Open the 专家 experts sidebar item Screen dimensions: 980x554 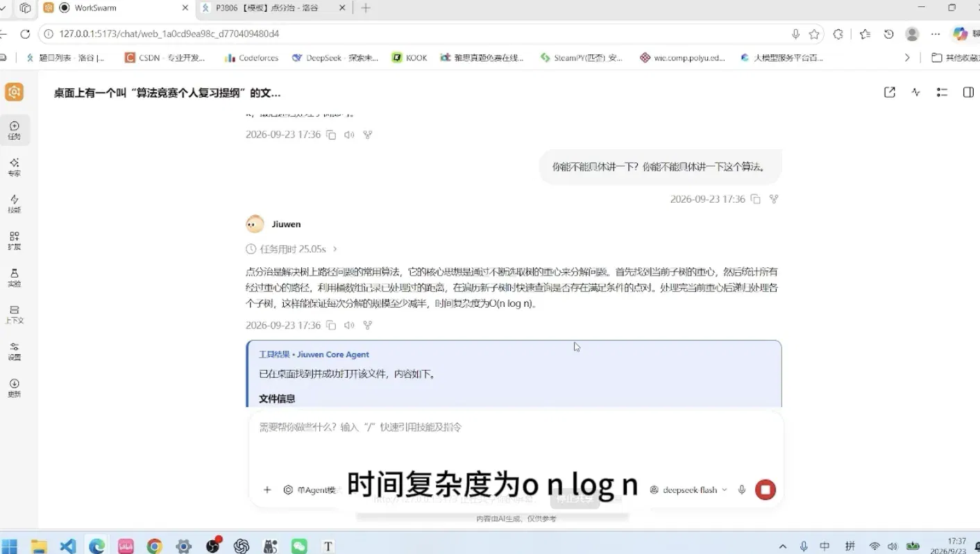click(x=15, y=167)
